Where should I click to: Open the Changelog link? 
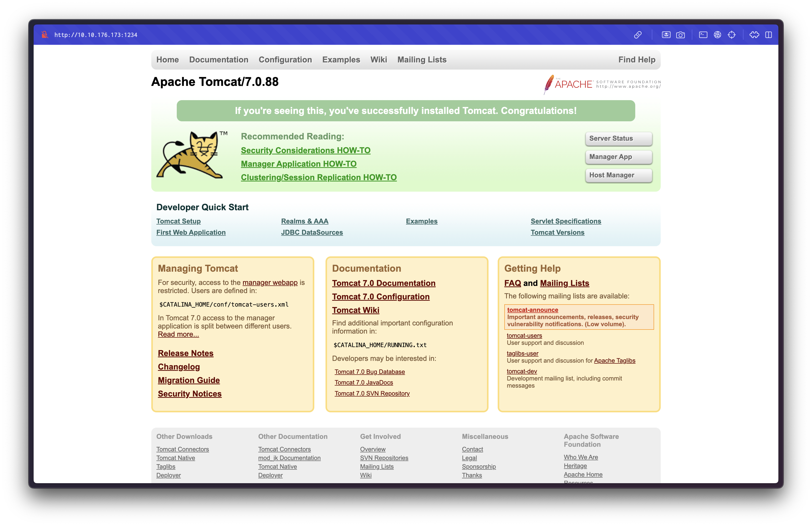tap(179, 367)
